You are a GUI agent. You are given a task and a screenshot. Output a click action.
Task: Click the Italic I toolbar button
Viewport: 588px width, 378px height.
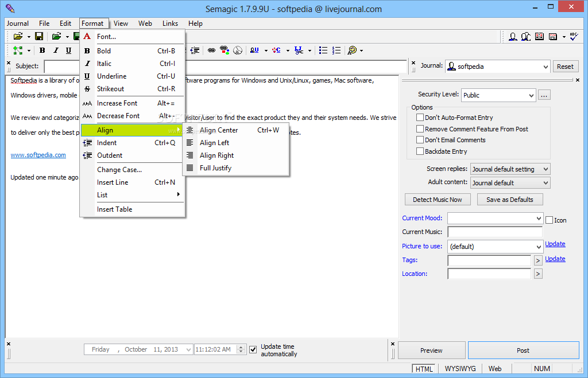(56, 50)
